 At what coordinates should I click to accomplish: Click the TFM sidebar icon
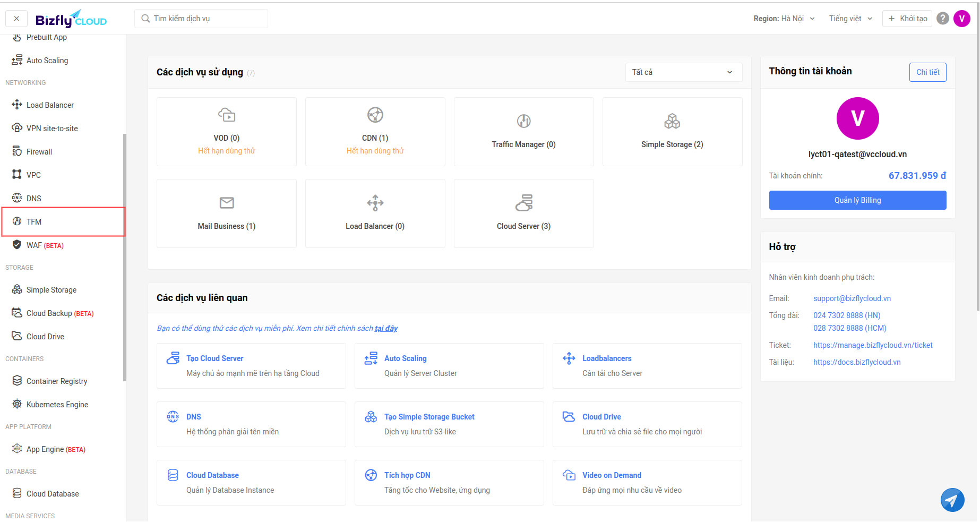point(17,221)
